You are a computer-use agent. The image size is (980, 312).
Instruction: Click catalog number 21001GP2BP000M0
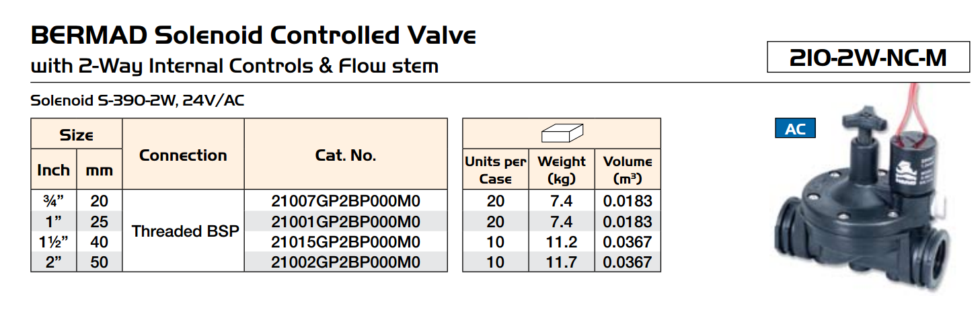pyautogui.click(x=346, y=221)
